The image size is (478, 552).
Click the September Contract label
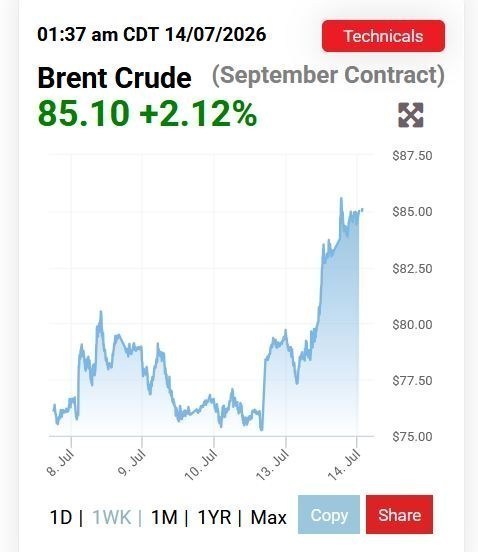coord(328,75)
